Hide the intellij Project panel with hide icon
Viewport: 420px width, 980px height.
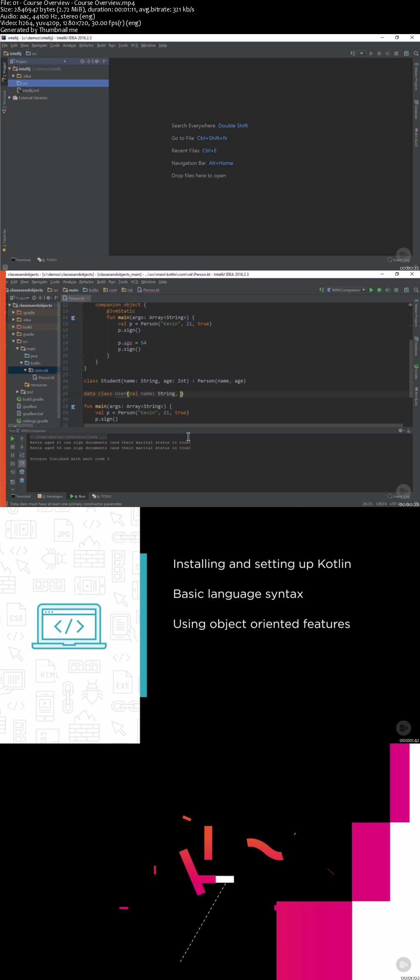tap(105, 62)
